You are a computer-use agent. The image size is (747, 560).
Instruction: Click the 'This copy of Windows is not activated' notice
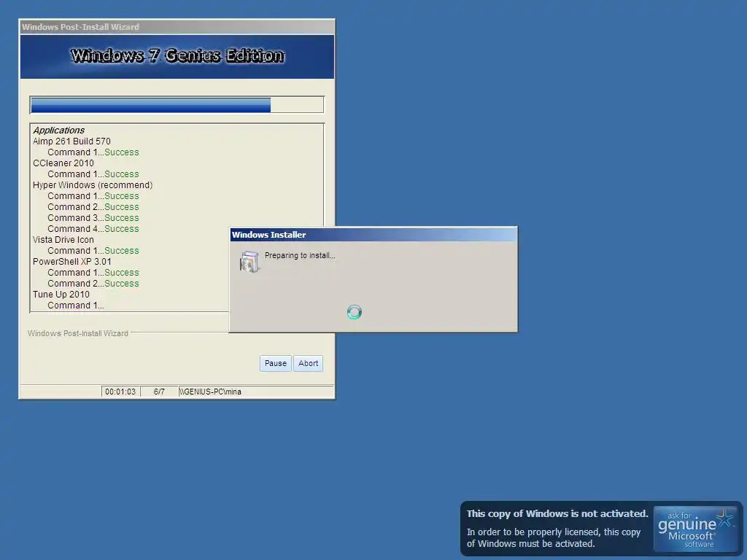pyautogui.click(x=557, y=514)
